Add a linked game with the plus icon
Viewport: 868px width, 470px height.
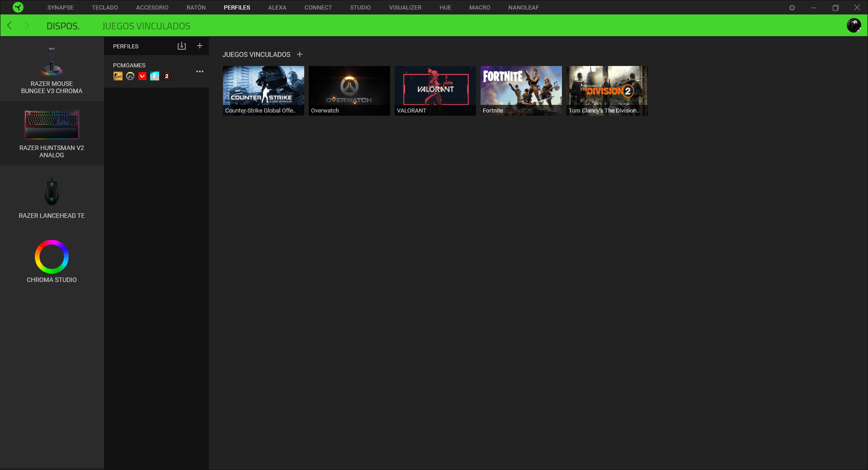[x=300, y=54]
